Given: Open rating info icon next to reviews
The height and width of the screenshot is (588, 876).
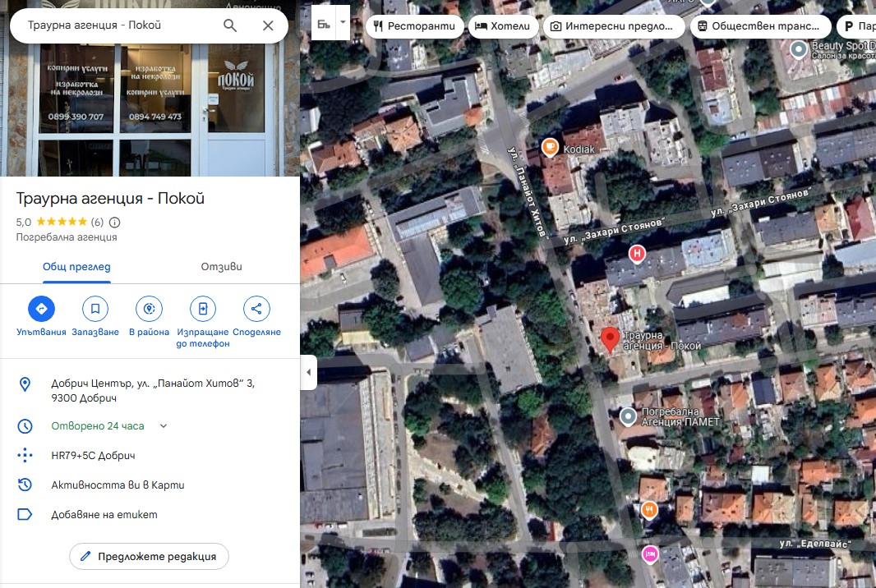Looking at the screenshot, I should (114, 223).
